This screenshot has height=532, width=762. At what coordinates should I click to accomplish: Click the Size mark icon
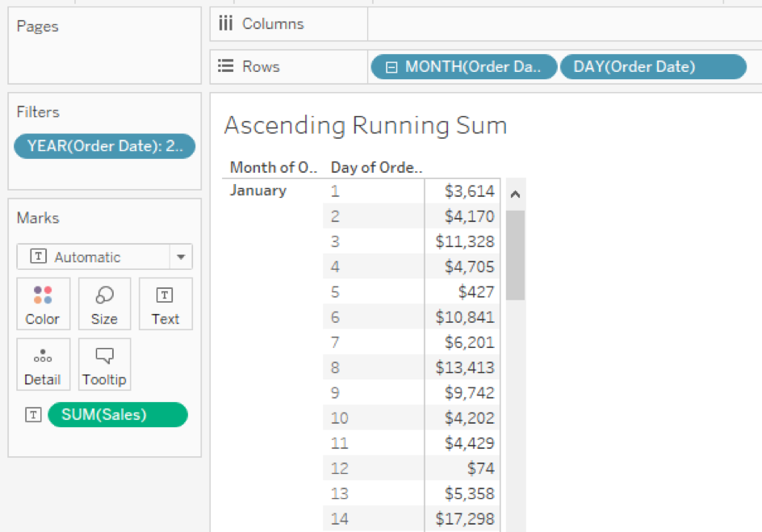(x=104, y=304)
